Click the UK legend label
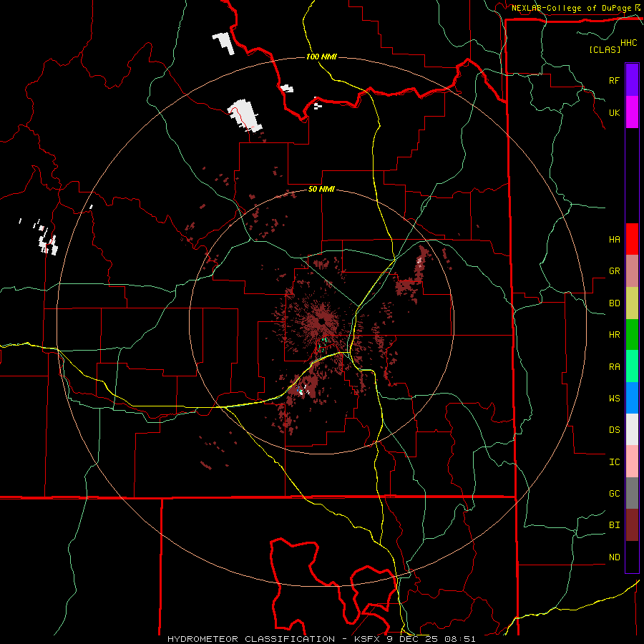This screenshot has width=644, height=644. (614, 112)
